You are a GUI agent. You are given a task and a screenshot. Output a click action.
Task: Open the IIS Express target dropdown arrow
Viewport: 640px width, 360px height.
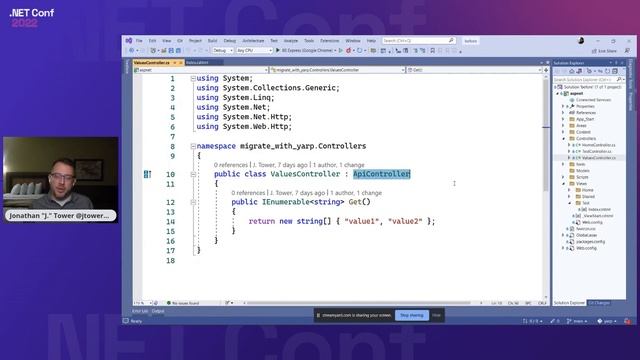click(x=335, y=51)
